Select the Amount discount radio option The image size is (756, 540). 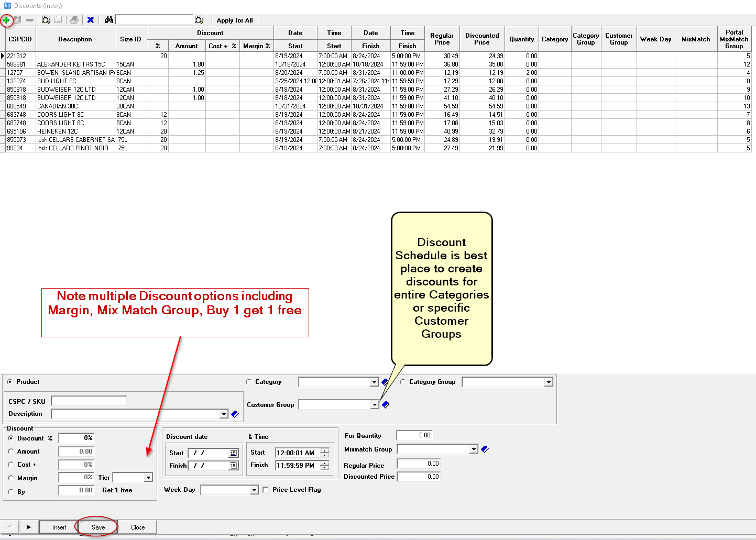pyautogui.click(x=11, y=451)
